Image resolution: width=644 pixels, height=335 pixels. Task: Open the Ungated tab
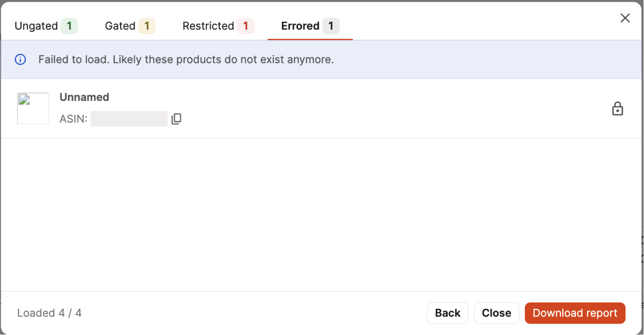point(36,26)
